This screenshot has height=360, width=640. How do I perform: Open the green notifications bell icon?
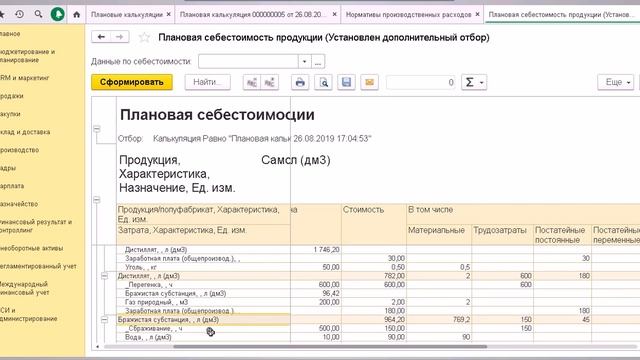(58, 14)
